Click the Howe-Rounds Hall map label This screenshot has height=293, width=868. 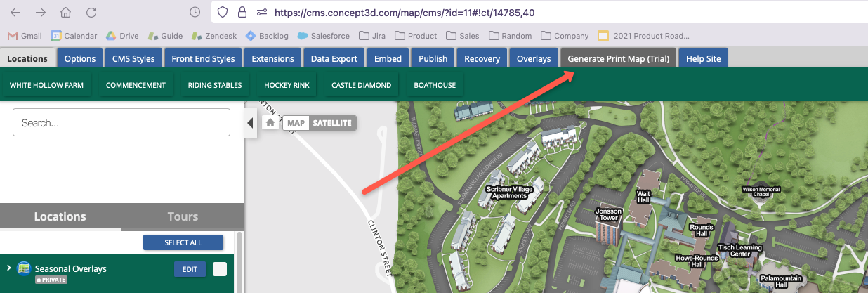tap(697, 261)
